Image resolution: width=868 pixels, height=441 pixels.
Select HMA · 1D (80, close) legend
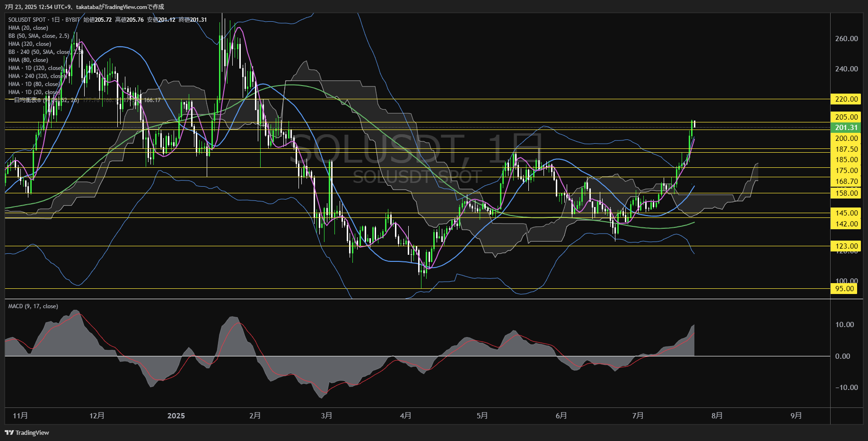point(34,84)
